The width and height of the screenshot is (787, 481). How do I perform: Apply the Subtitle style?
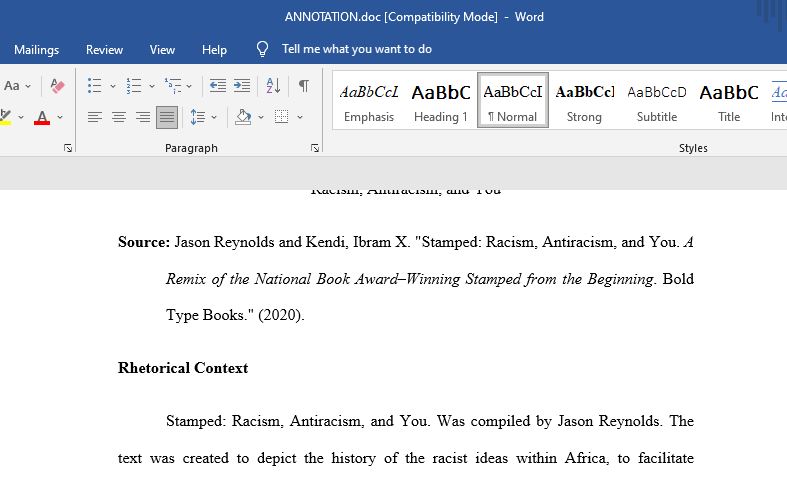coord(657,100)
